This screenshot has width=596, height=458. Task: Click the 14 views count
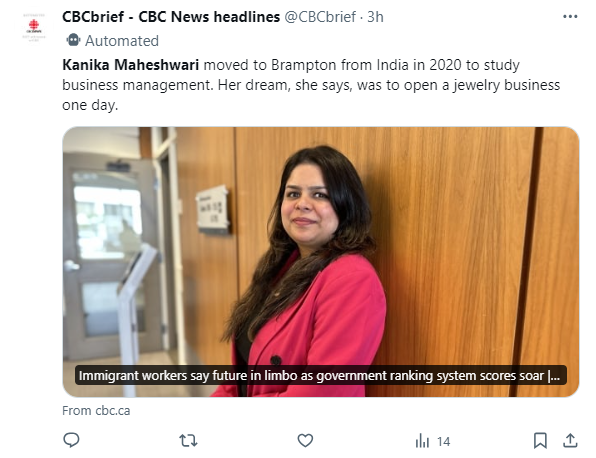click(x=443, y=441)
